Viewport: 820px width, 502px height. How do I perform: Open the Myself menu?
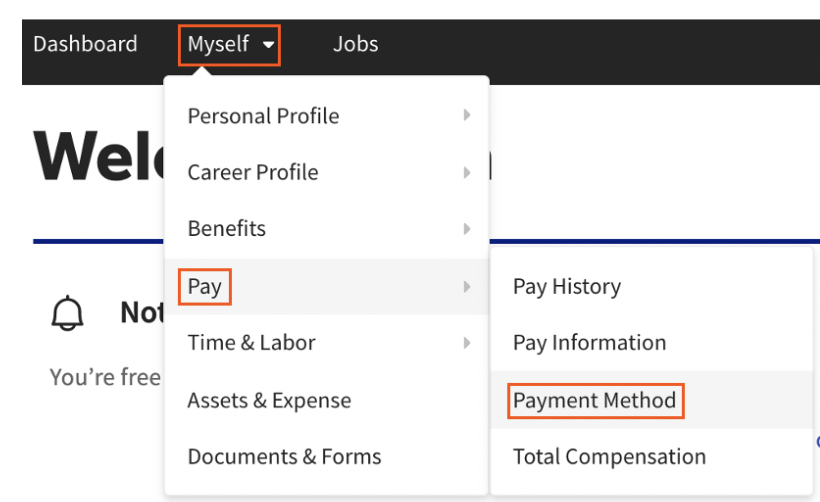(219, 44)
